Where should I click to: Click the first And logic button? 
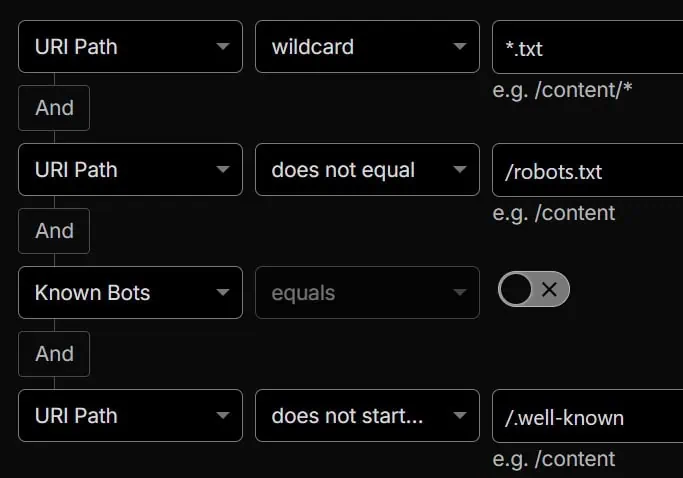[54, 108]
